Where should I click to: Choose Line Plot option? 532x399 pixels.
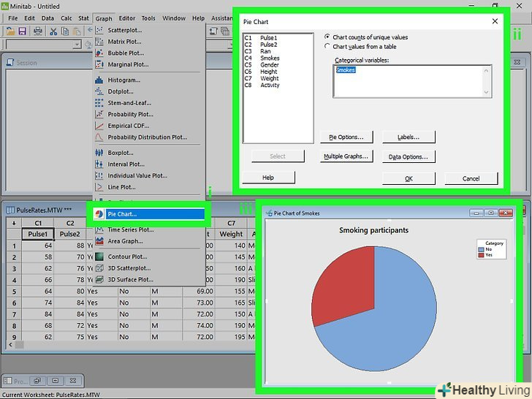click(x=121, y=187)
